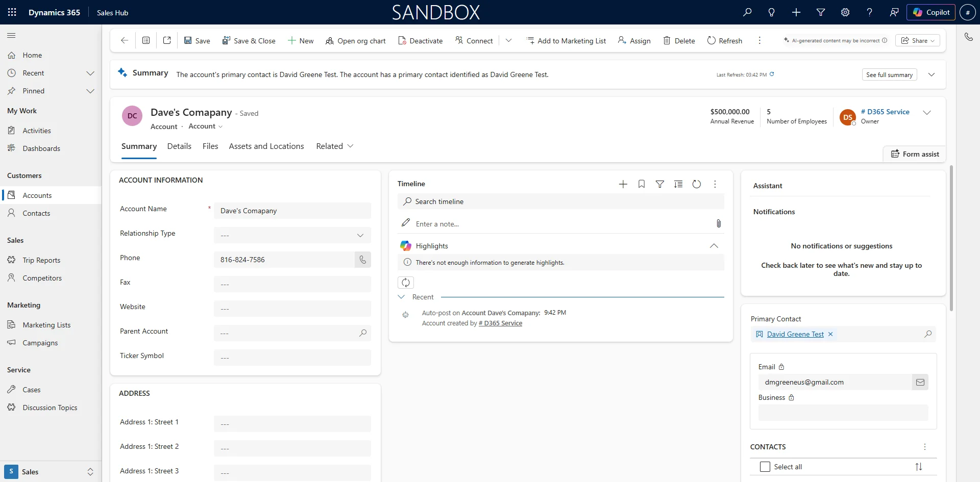Collapse the Highlights section
The image size is (980, 482).
coord(713,245)
